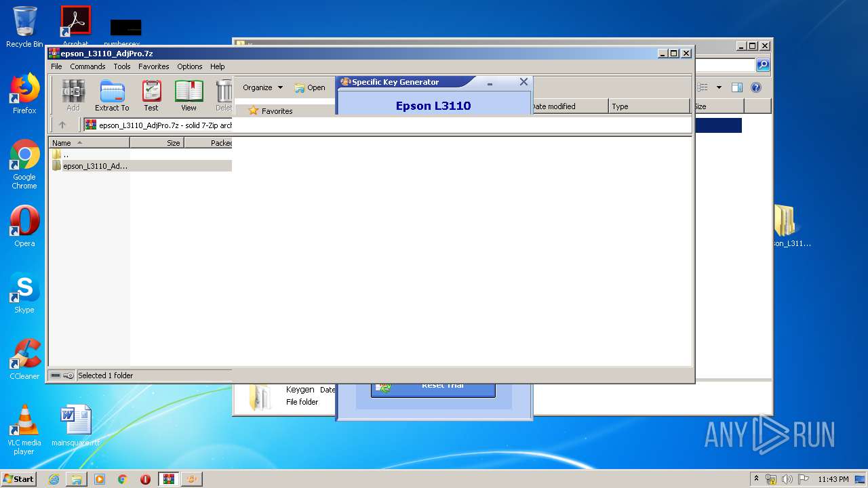Open the VLC media player shortcut

(x=24, y=430)
